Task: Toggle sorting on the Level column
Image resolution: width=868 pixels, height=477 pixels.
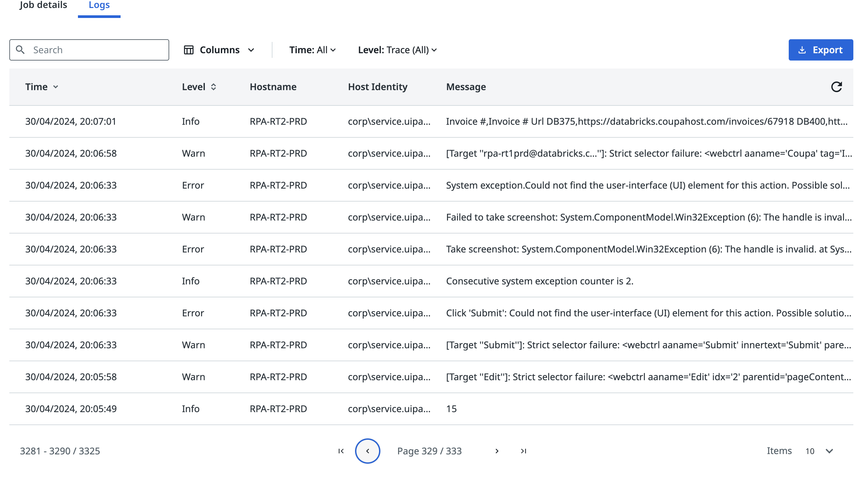Action: coord(214,86)
